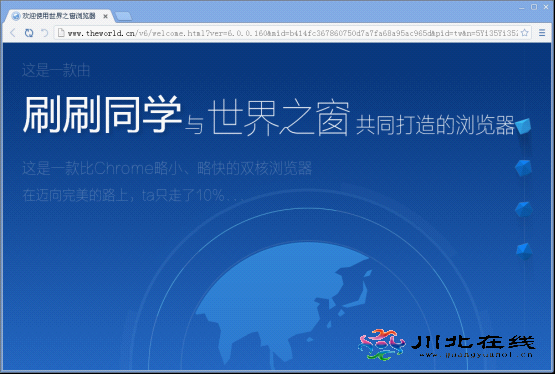Maximize the browser window
Image resolution: width=555 pixels, height=374 pixels.
(534, 7)
